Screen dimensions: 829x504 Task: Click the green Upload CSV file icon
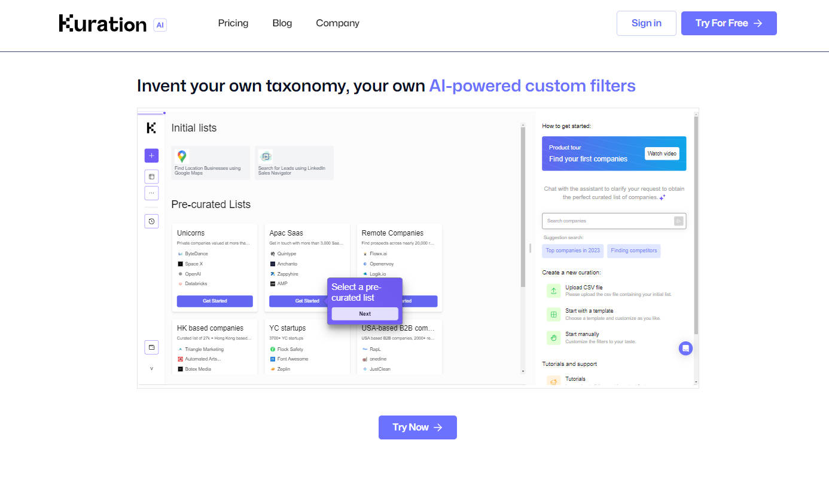coord(553,291)
